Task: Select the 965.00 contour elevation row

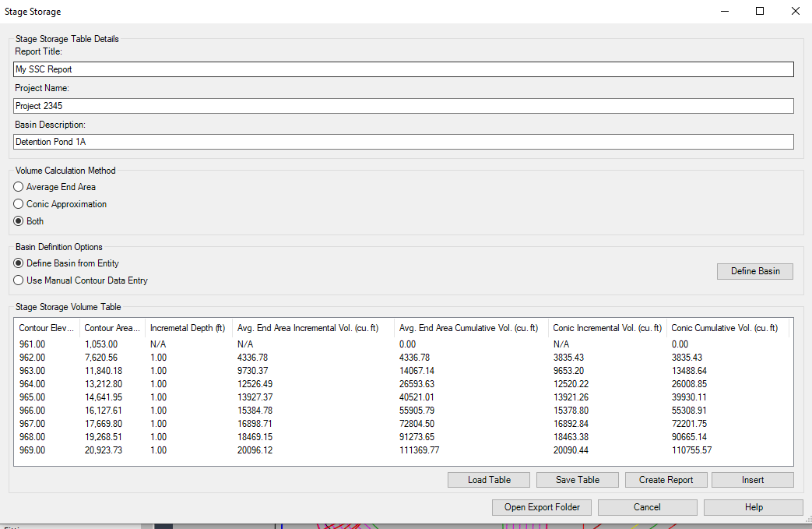Action: coord(31,397)
